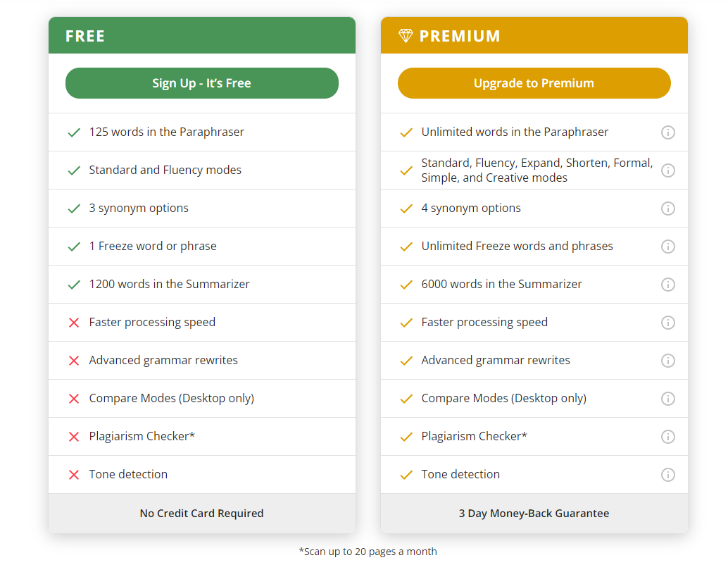Click info icon for Standard, Fluency, Expand modes

(x=667, y=170)
